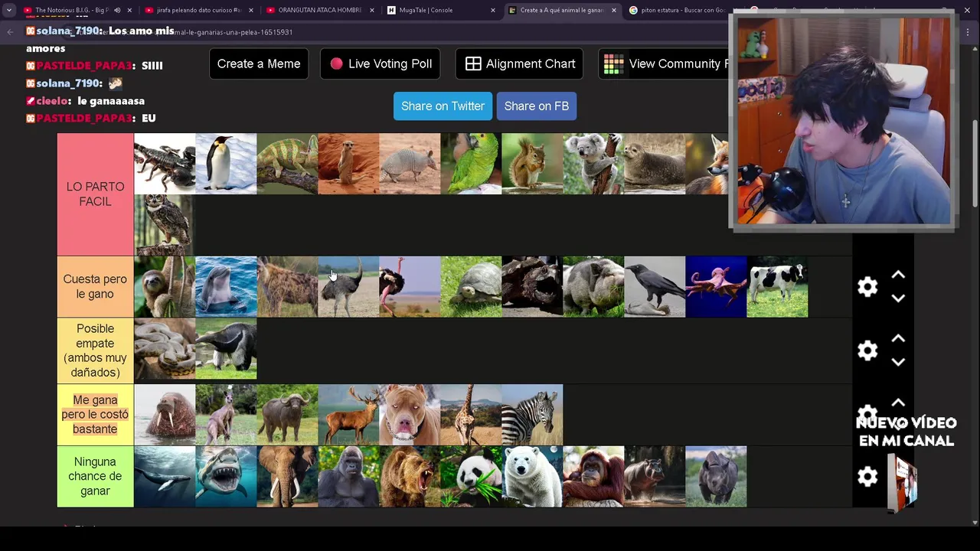The image size is (980, 551).
Task: Click the Alignment Chart grid icon
Action: (473, 64)
